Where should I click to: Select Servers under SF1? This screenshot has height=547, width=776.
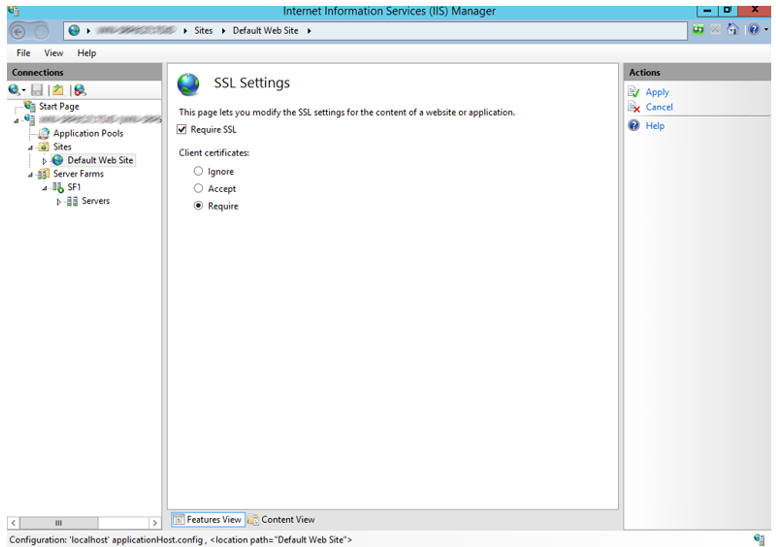pyautogui.click(x=96, y=200)
